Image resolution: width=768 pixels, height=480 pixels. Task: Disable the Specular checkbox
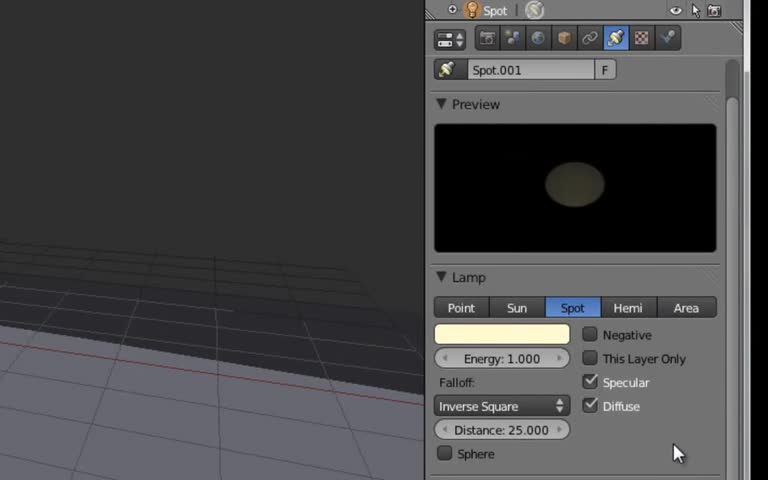tap(590, 382)
